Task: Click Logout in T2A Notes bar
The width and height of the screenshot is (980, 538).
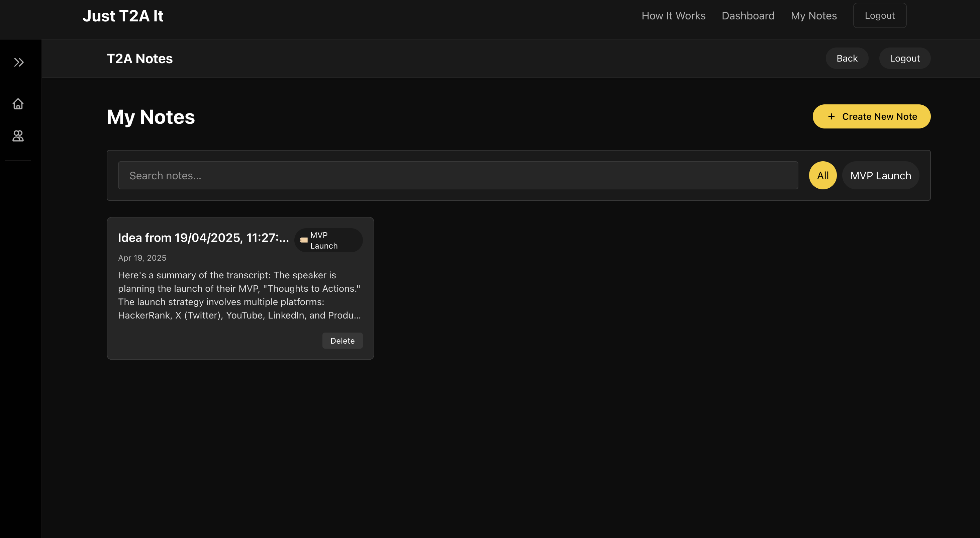Action: 904,58
